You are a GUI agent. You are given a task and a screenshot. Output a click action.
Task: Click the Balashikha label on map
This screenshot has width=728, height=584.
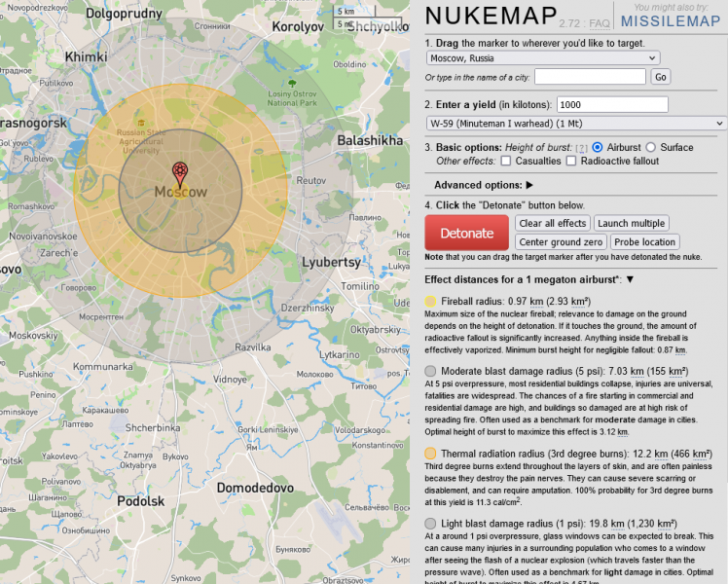[x=370, y=140]
